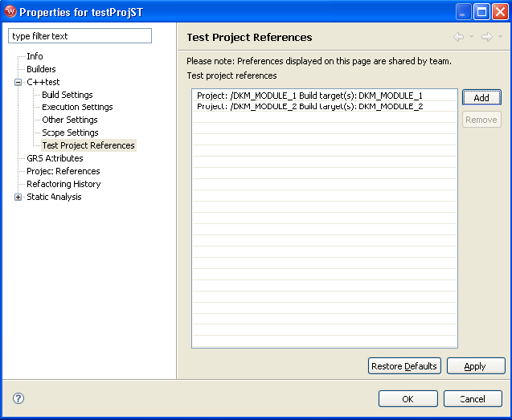Viewport: 512px width, 420px height.
Task: Go to the Project References page
Action: coord(63,171)
